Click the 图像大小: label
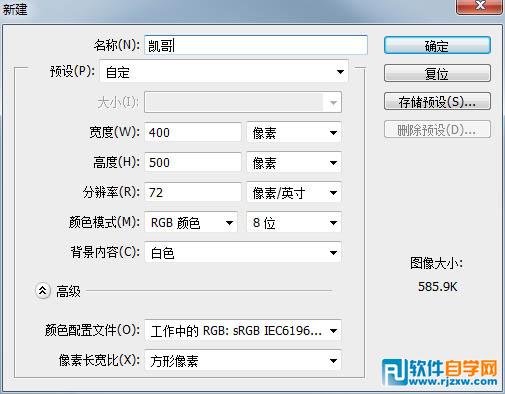Screen dimensions: 505x394 pyautogui.click(x=436, y=263)
